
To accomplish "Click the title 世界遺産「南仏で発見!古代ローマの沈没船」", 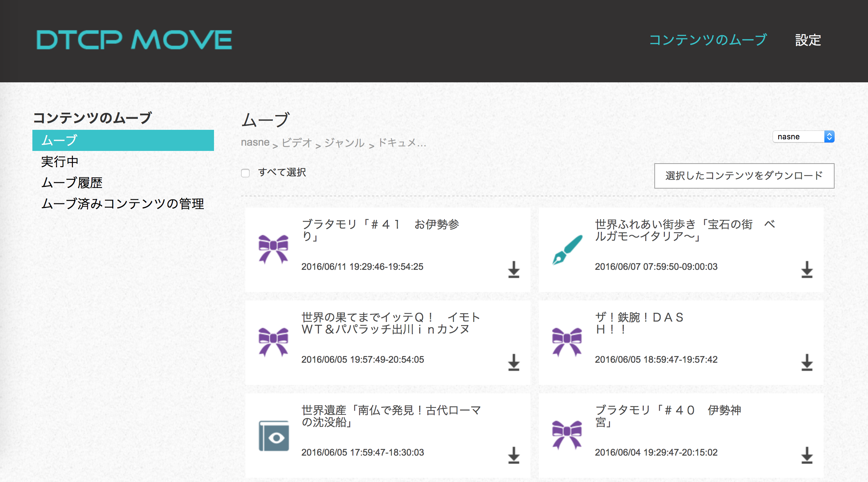I will (x=391, y=416).
